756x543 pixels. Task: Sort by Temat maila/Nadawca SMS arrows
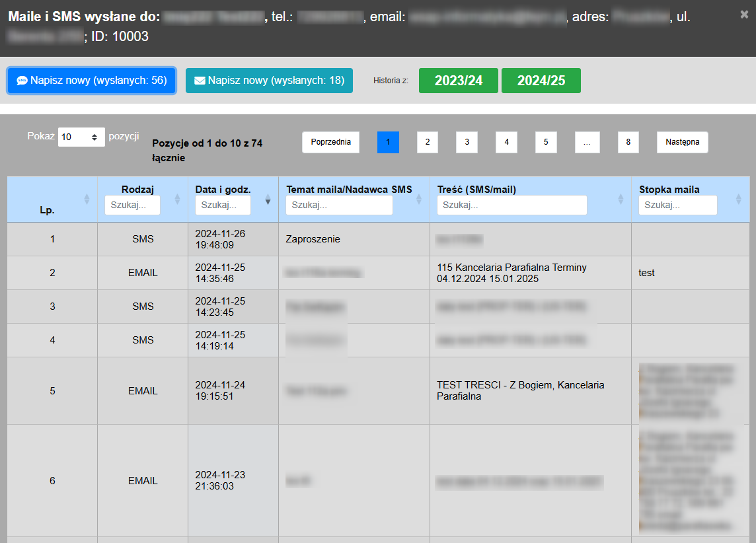coord(419,199)
